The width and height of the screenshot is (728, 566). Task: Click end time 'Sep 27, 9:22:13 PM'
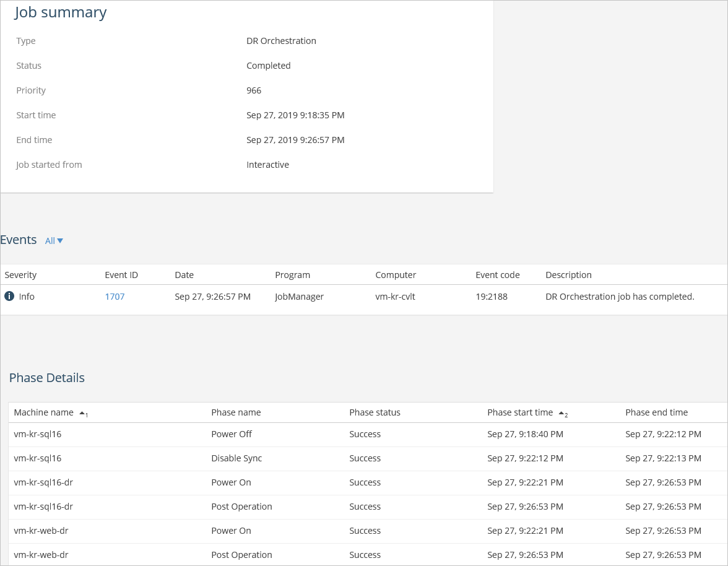[663, 458]
